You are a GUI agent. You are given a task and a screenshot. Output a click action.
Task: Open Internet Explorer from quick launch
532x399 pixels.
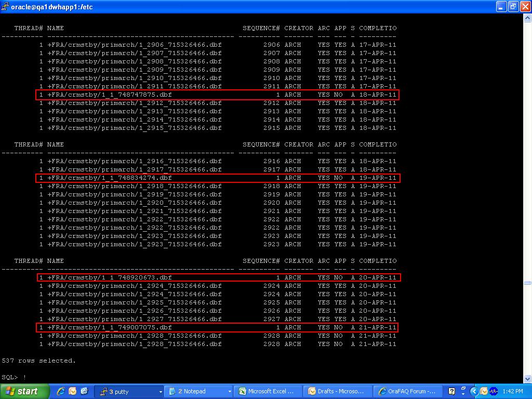pos(61,391)
